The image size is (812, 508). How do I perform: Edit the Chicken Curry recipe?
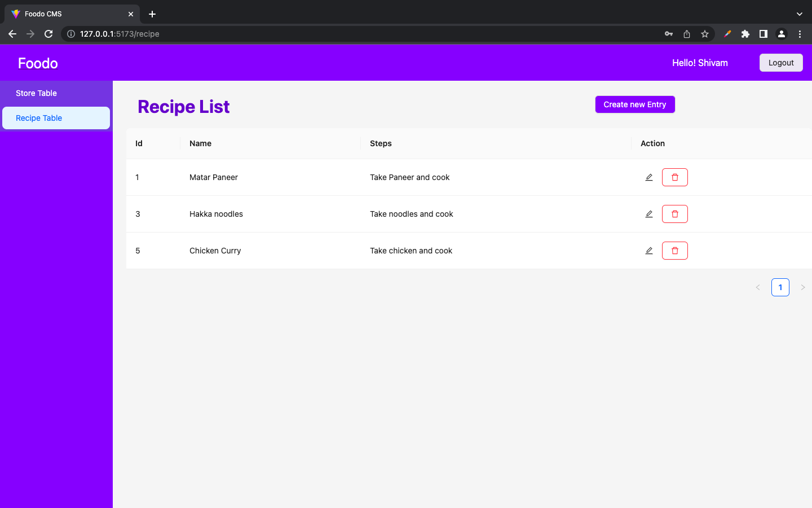[649, 251]
